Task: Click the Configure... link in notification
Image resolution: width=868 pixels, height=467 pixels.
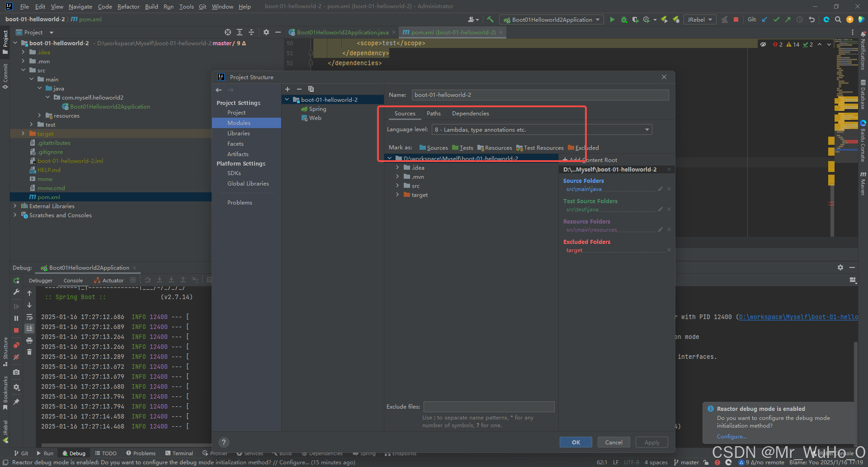Action: tap(731, 437)
